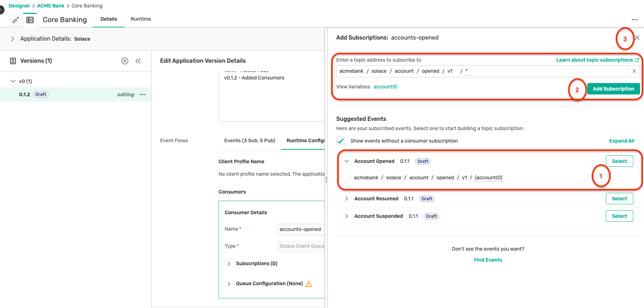Select version 0.1.2 Draft row
The width and height of the screenshot is (644, 308).
[x=76, y=94]
